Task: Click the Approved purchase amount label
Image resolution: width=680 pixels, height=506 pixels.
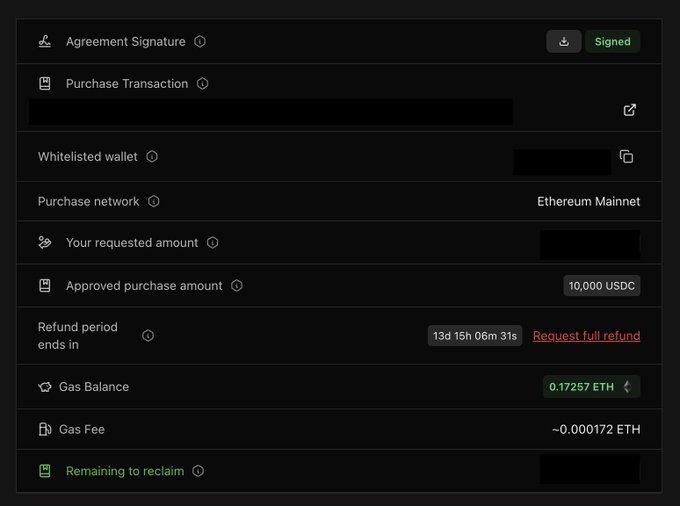Action: (144, 286)
